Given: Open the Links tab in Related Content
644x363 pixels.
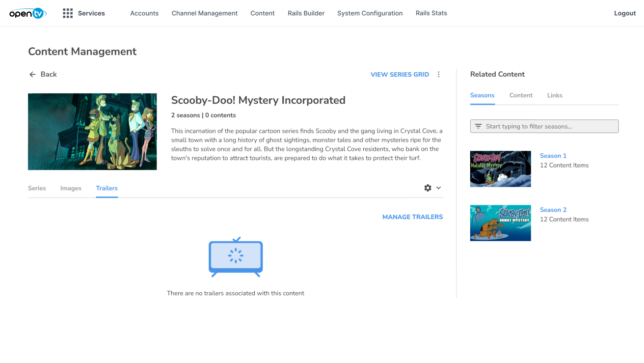Looking at the screenshot, I should coord(555,95).
